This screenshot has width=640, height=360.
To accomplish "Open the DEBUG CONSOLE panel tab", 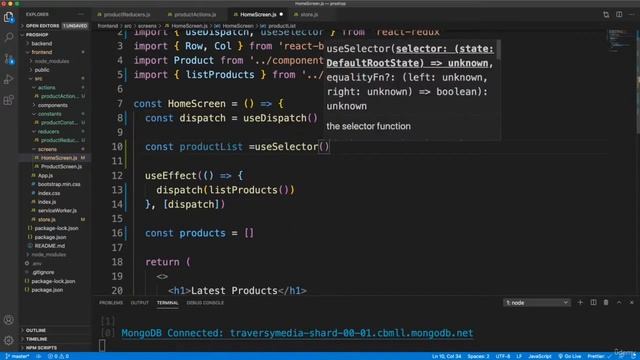I will 205,303.
